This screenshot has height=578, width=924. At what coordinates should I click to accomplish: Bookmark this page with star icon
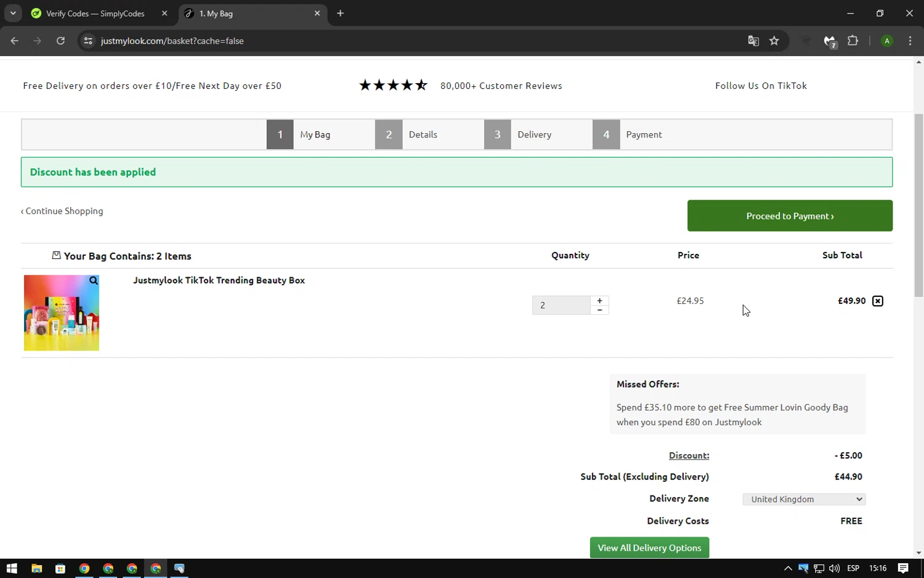click(774, 41)
